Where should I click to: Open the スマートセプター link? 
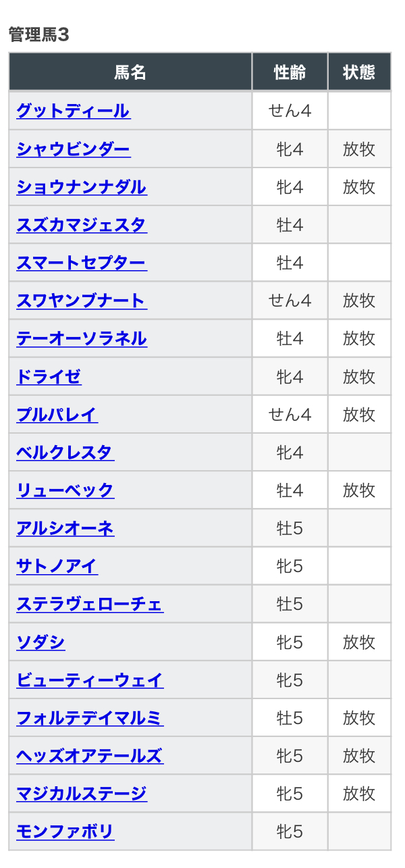[x=81, y=263]
